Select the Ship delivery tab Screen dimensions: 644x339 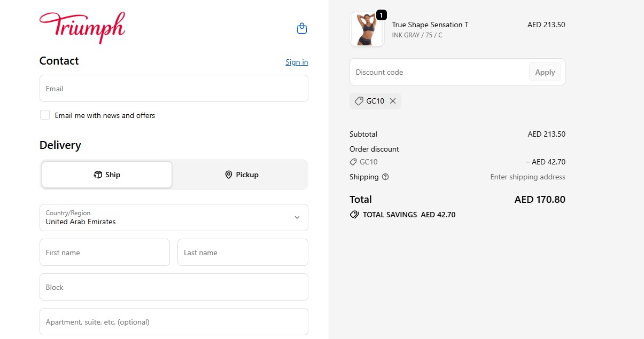[107, 175]
